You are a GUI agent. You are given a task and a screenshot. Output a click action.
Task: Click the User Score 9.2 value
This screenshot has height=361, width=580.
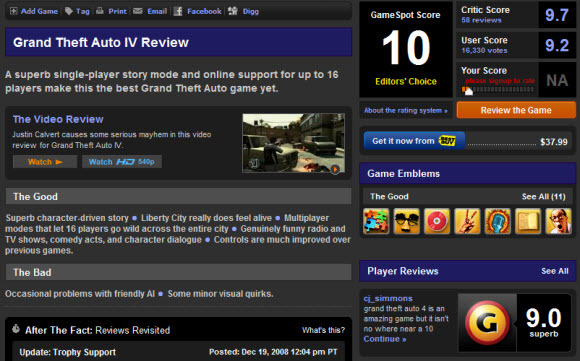pos(557,45)
